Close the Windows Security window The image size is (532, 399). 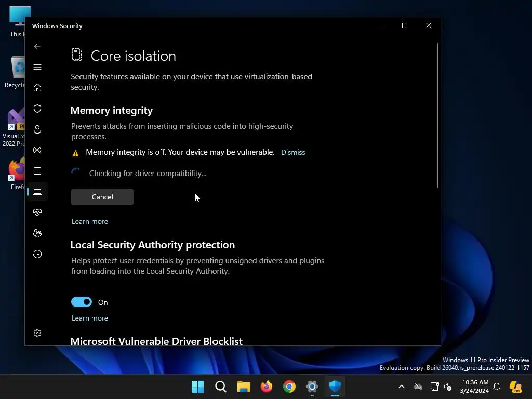(x=429, y=26)
